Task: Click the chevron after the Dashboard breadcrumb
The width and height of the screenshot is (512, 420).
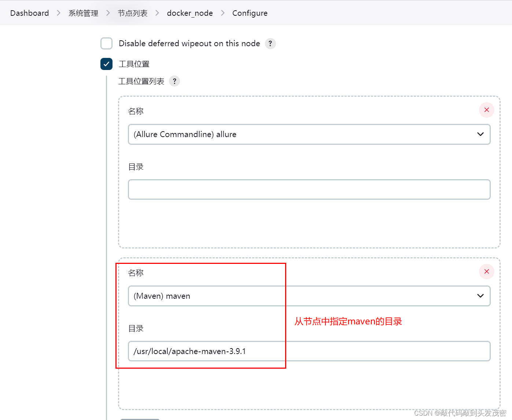Action: click(x=59, y=13)
